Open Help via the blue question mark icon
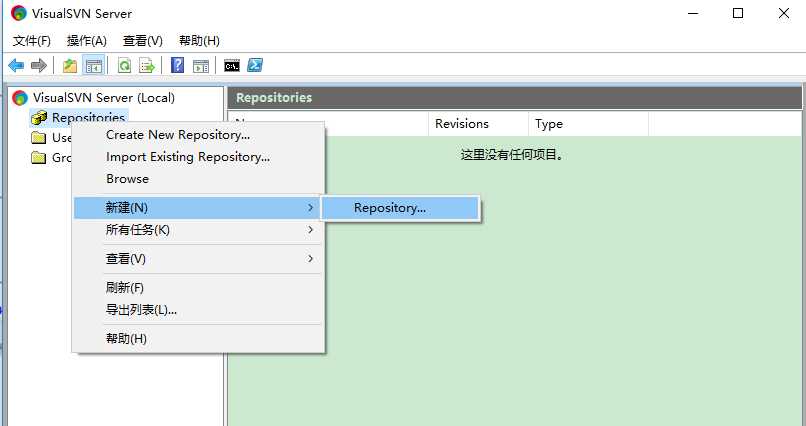This screenshot has height=426, width=806. [177, 65]
